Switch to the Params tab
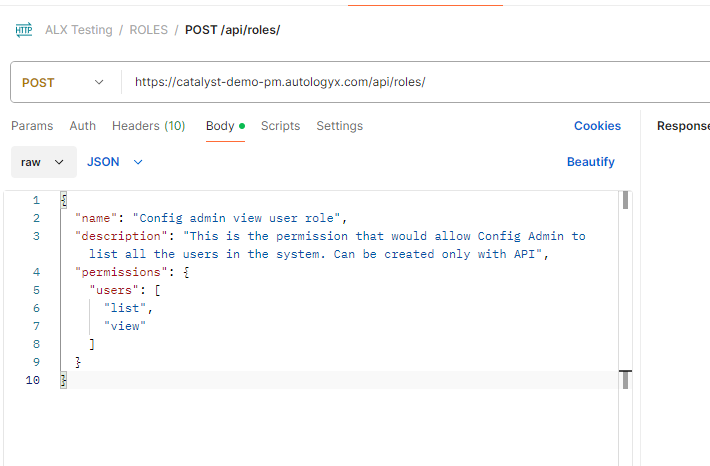 coord(32,126)
